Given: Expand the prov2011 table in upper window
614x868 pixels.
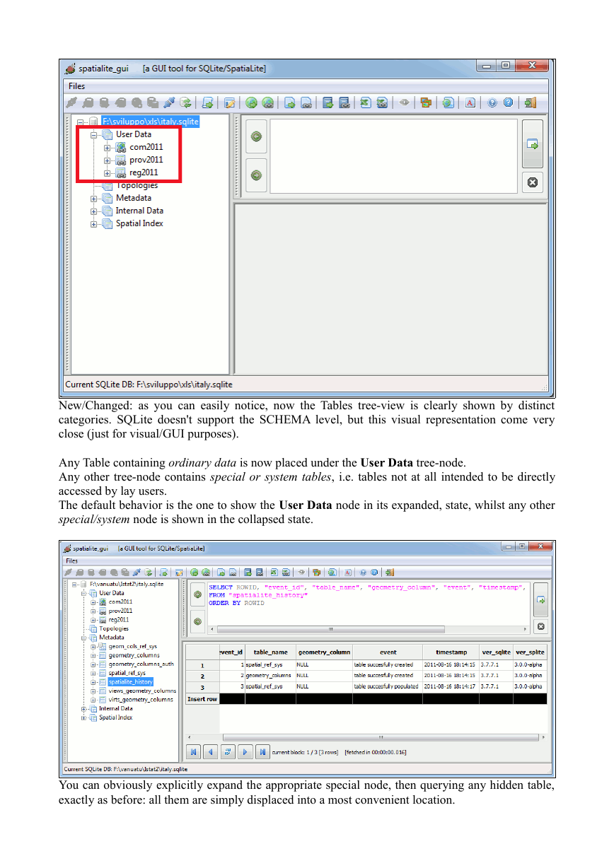Looking at the screenshot, I should point(107,160).
